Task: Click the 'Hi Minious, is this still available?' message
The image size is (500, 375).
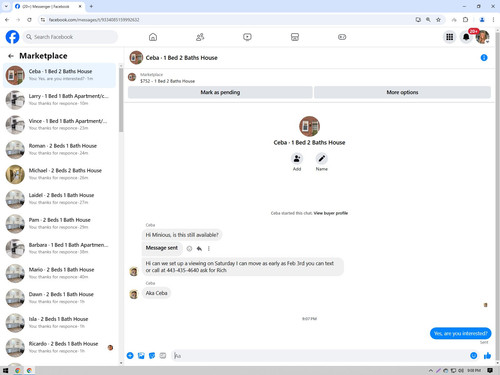Action: coord(182,235)
